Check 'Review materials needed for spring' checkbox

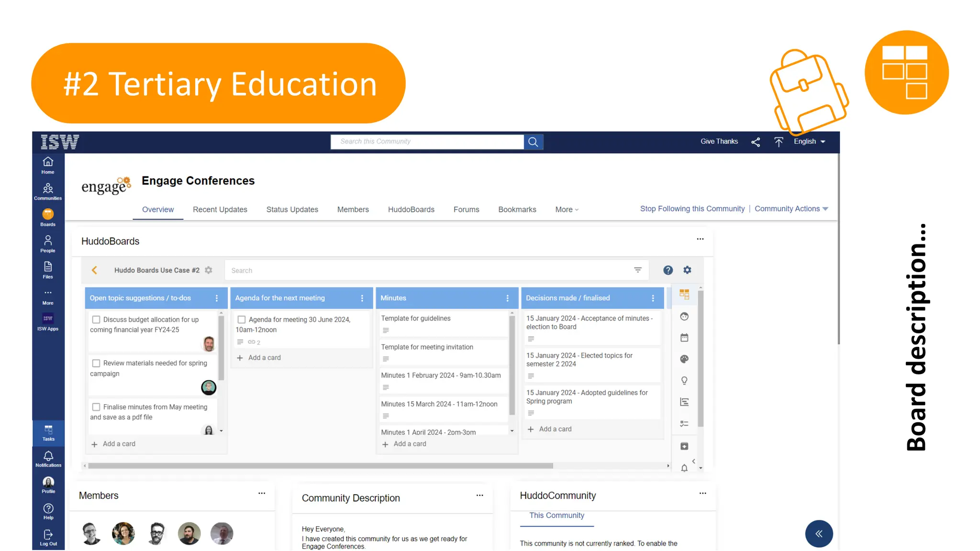pos(96,363)
